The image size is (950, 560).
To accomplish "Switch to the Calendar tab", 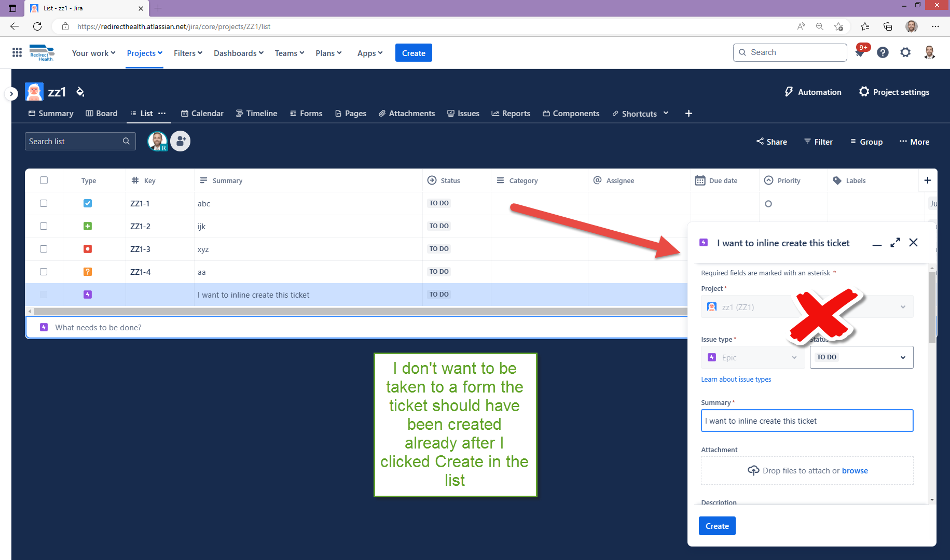I will 202,114.
